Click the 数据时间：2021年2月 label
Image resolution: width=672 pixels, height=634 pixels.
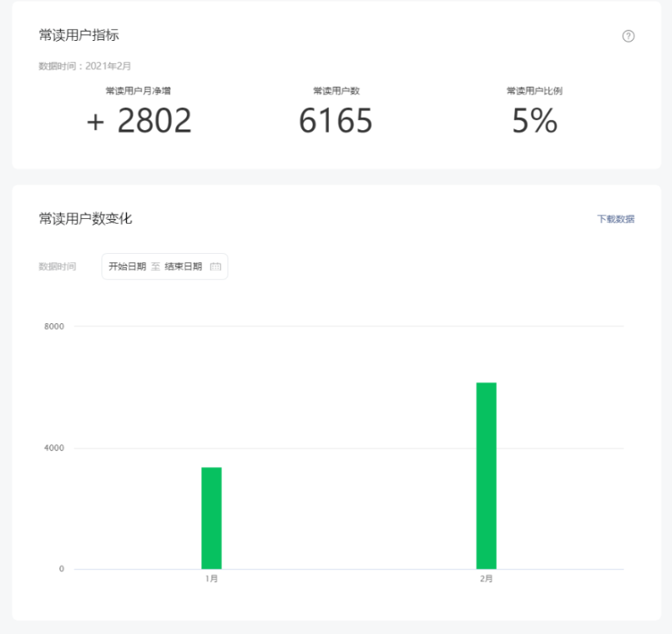tap(84, 66)
